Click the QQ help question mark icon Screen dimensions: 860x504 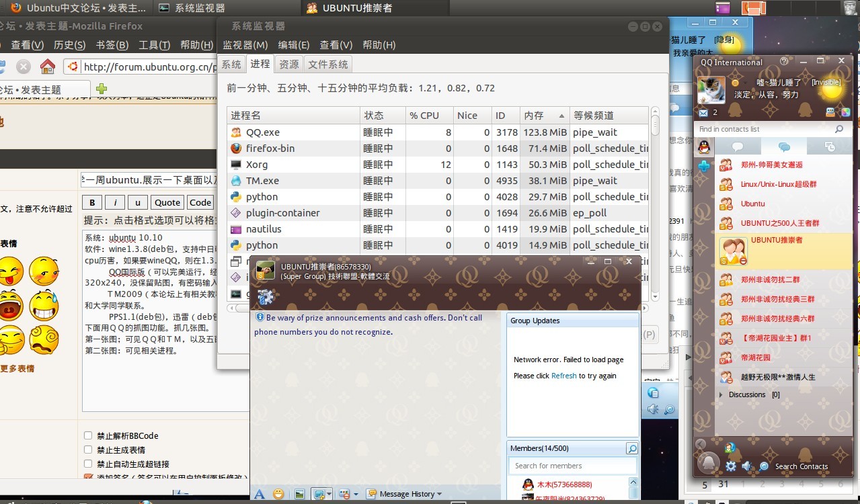tap(783, 61)
